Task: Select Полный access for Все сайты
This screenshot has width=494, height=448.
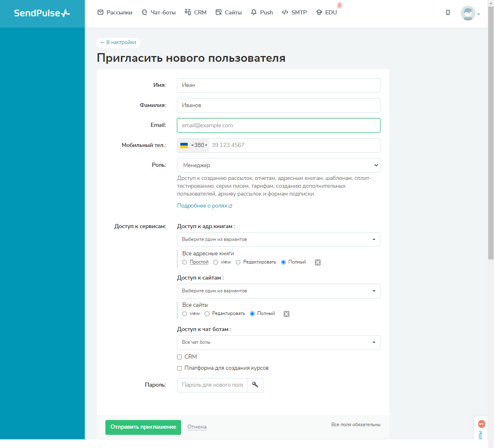Action: [x=252, y=314]
